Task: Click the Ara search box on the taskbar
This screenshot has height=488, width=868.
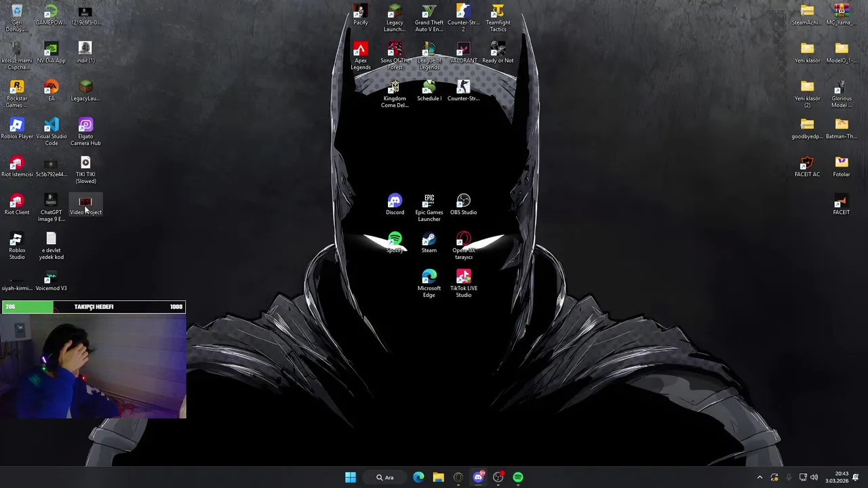Action: pyautogui.click(x=384, y=477)
